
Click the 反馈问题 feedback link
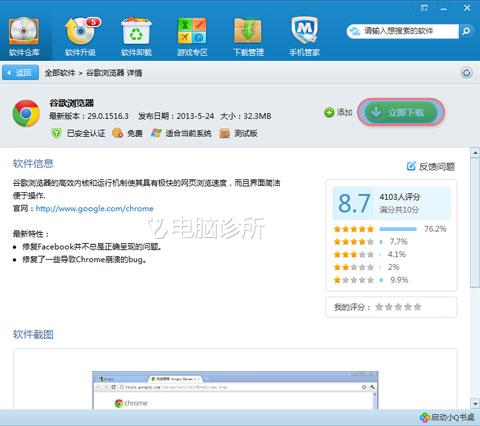point(431,166)
